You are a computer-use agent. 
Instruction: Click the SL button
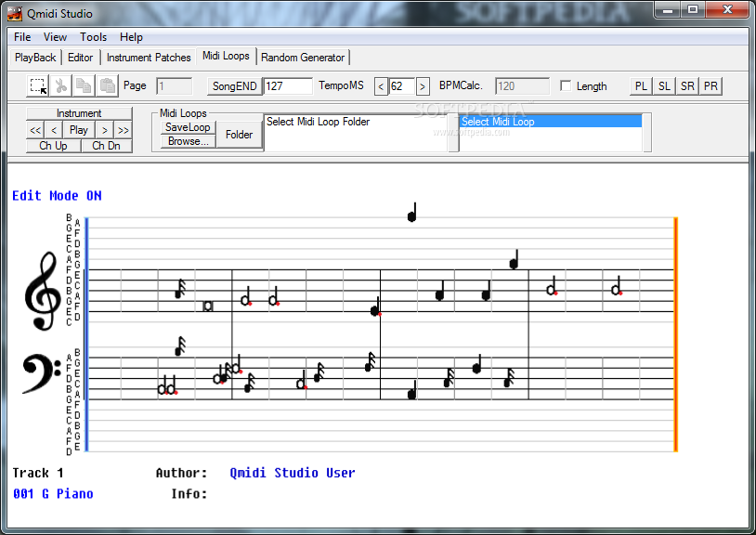[664, 86]
